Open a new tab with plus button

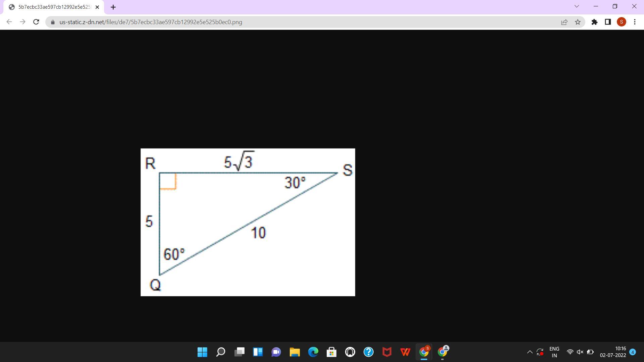(113, 7)
